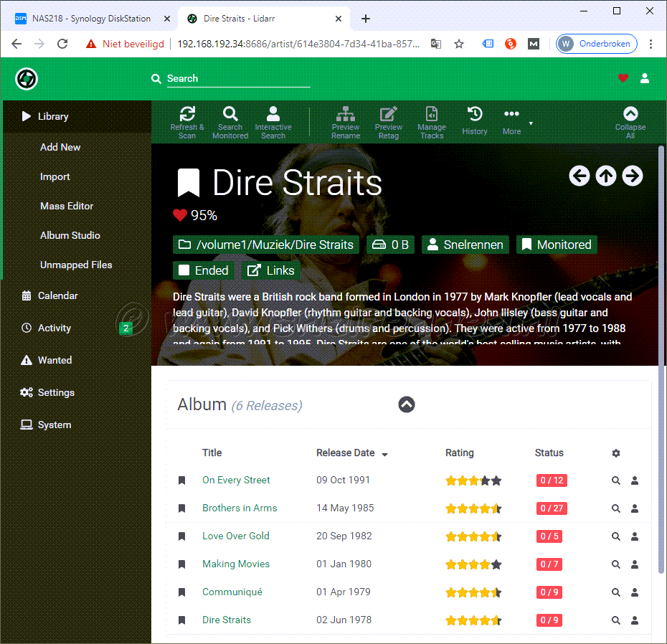The width and height of the screenshot is (667, 644).
Task: Open Dire Straits album link in table
Action: 227,620
